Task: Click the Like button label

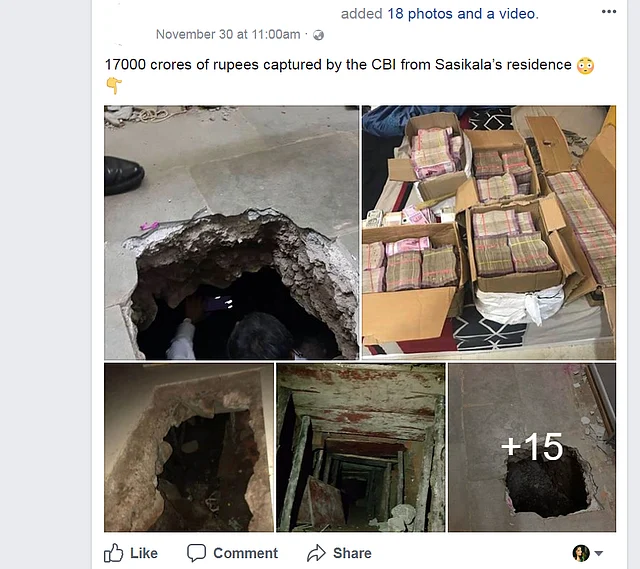Action: pyautogui.click(x=144, y=553)
